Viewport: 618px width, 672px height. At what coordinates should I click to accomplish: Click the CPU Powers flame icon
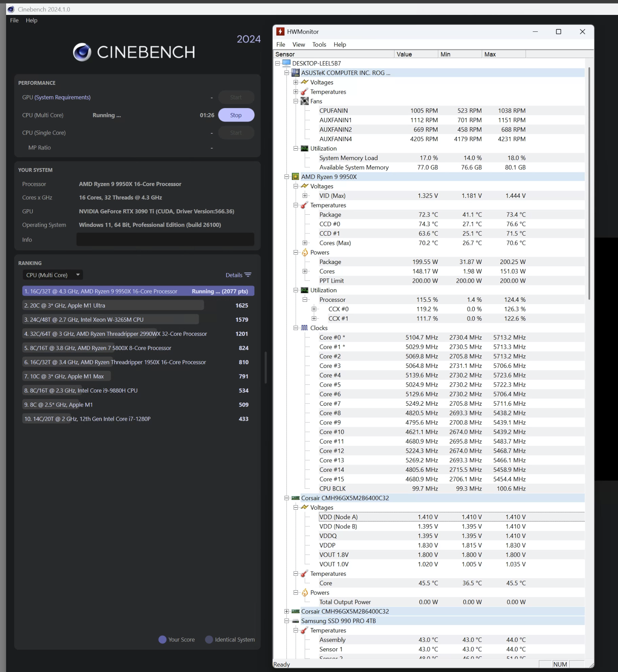(x=304, y=252)
